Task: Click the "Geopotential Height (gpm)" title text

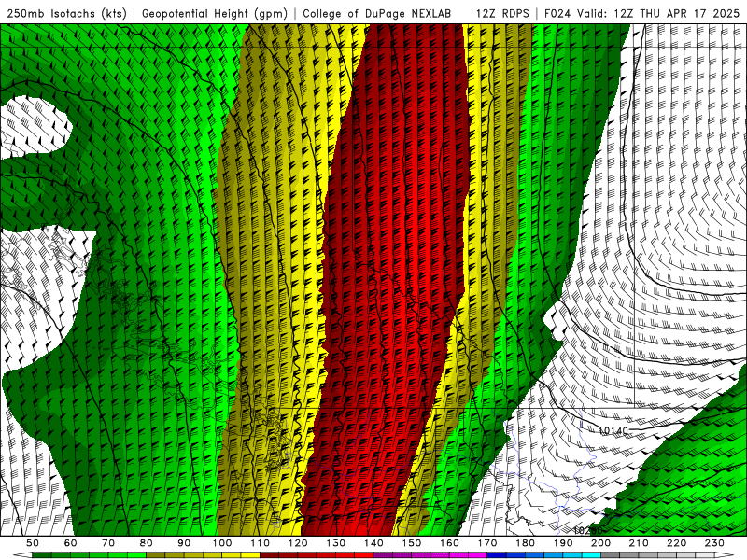Action: click(x=215, y=14)
